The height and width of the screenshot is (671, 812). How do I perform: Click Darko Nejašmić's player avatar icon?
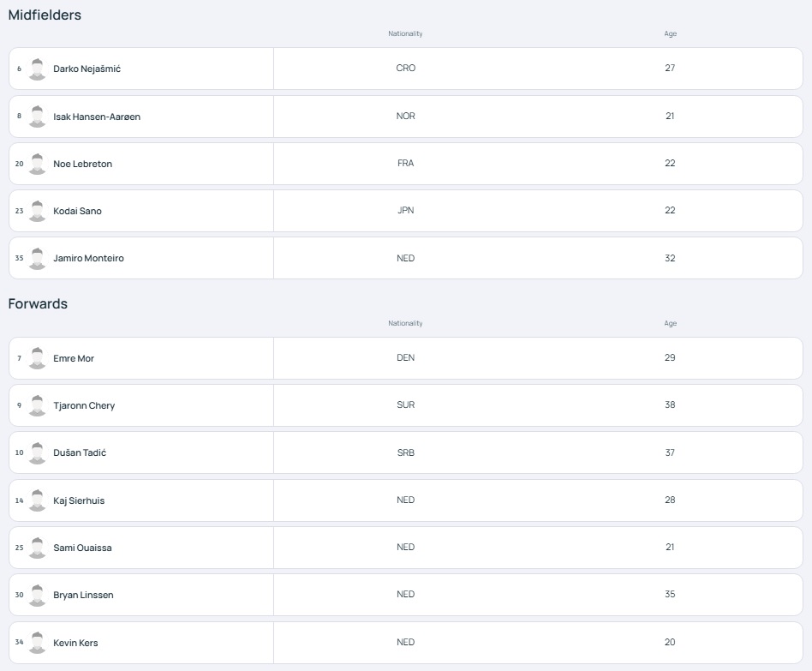(37, 69)
